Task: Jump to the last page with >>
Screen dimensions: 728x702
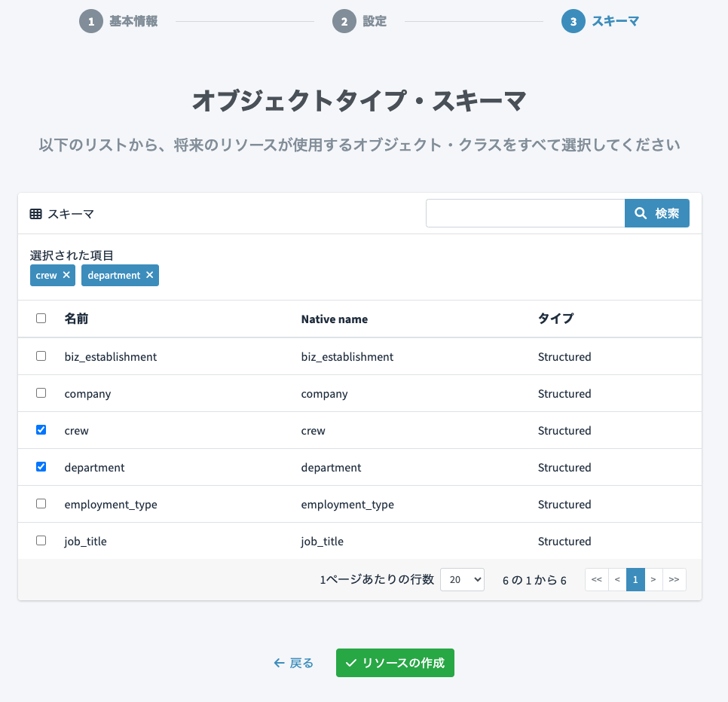Action: [x=674, y=579]
